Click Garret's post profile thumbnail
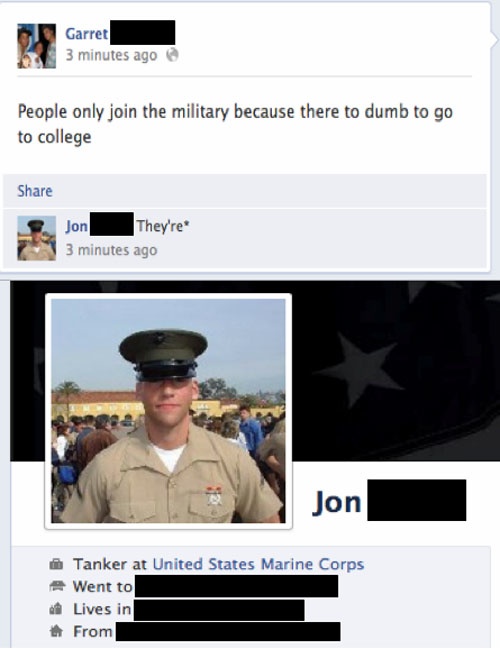This screenshot has height=649, width=500. 36,46
